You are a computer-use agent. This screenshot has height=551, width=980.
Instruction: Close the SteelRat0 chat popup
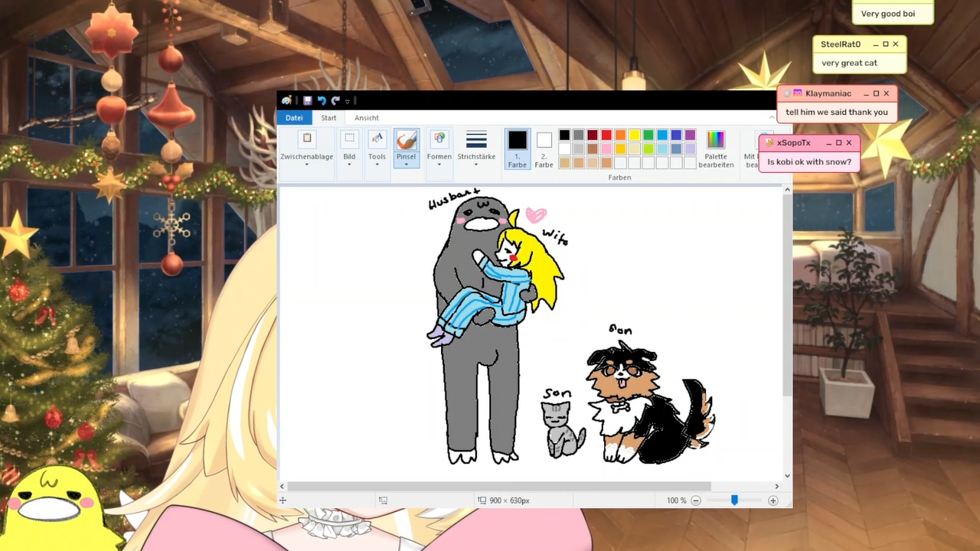(895, 44)
